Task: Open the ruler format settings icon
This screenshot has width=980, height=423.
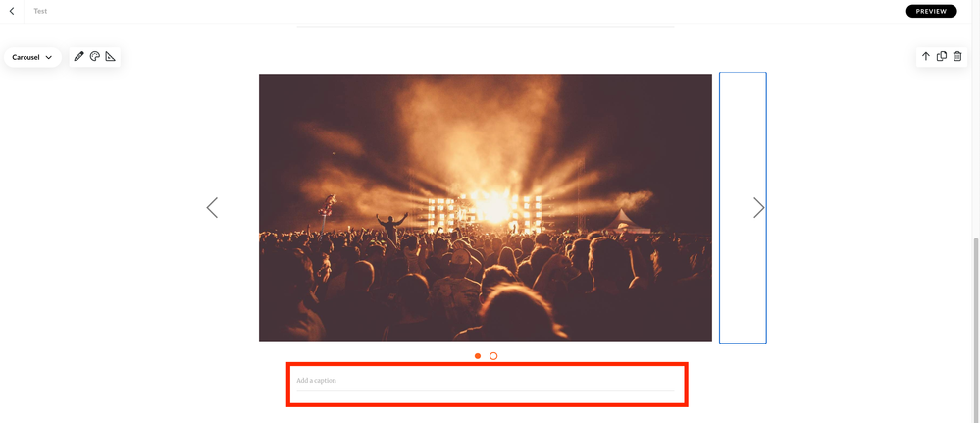Action: point(111,56)
